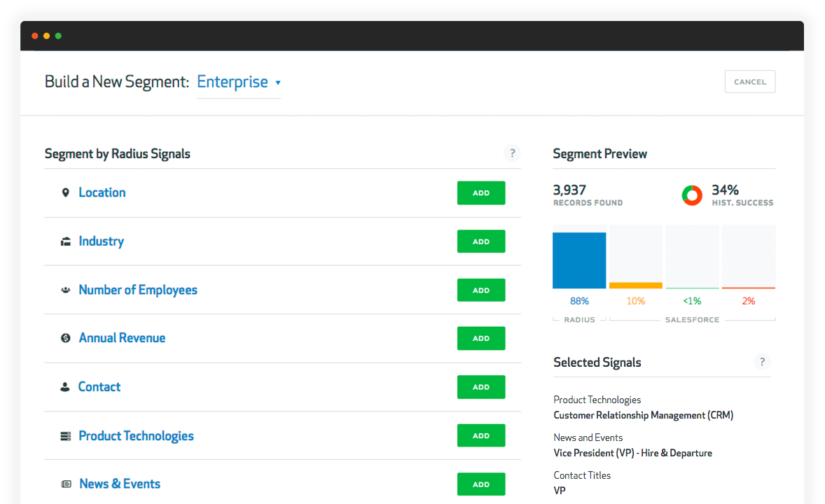Click the 34% hist. success value

[725, 190]
